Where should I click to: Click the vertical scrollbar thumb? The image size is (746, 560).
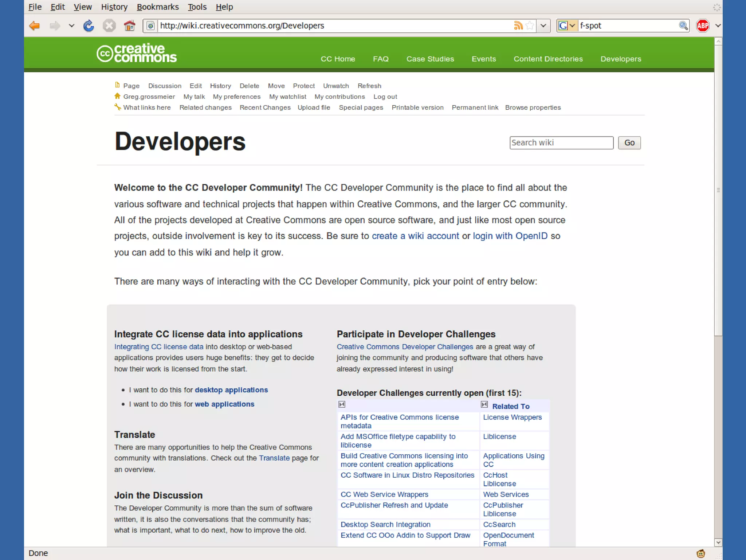pyautogui.click(x=718, y=189)
